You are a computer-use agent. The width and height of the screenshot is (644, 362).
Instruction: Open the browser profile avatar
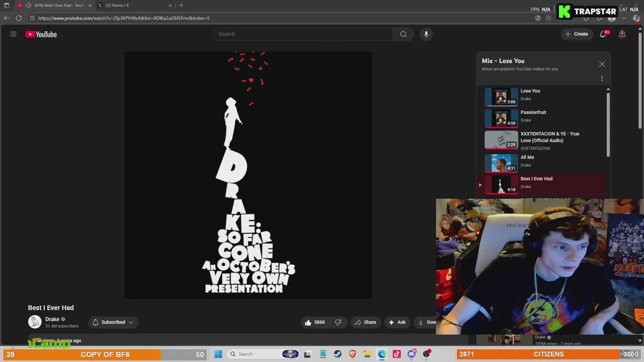tap(612, 18)
